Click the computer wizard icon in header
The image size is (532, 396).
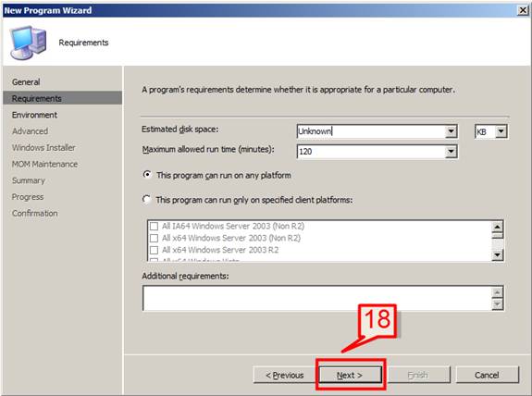point(28,43)
